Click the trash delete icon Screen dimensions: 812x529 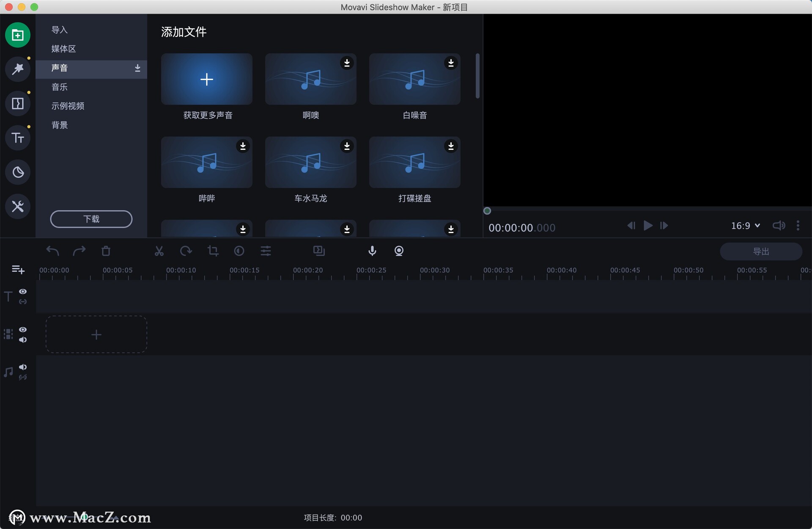click(x=106, y=251)
